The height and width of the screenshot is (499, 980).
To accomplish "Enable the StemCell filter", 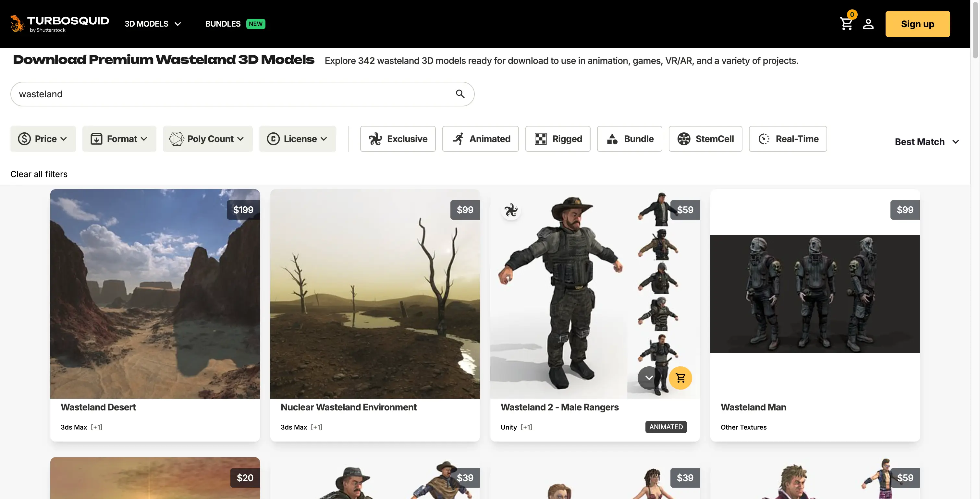I will pyautogui.click(x=705, y=139).
